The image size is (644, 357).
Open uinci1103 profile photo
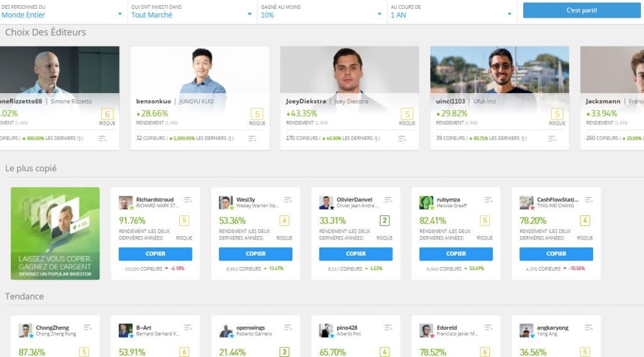pyautogui.click(x=499, y=70)
